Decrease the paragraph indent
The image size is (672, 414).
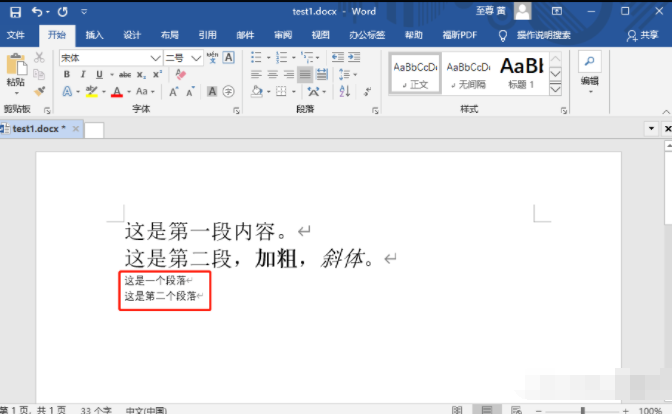coord(338,57)
